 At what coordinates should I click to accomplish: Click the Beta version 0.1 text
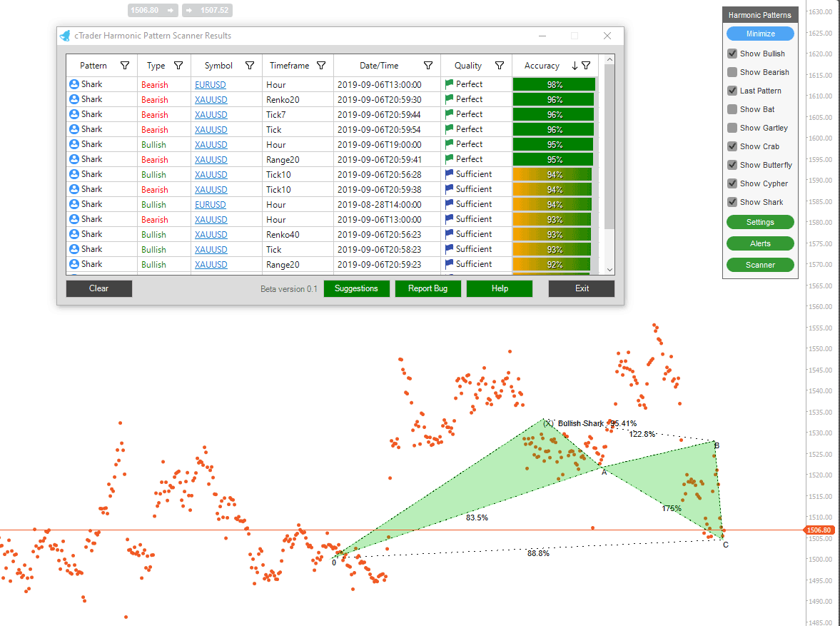click(289, 289)
